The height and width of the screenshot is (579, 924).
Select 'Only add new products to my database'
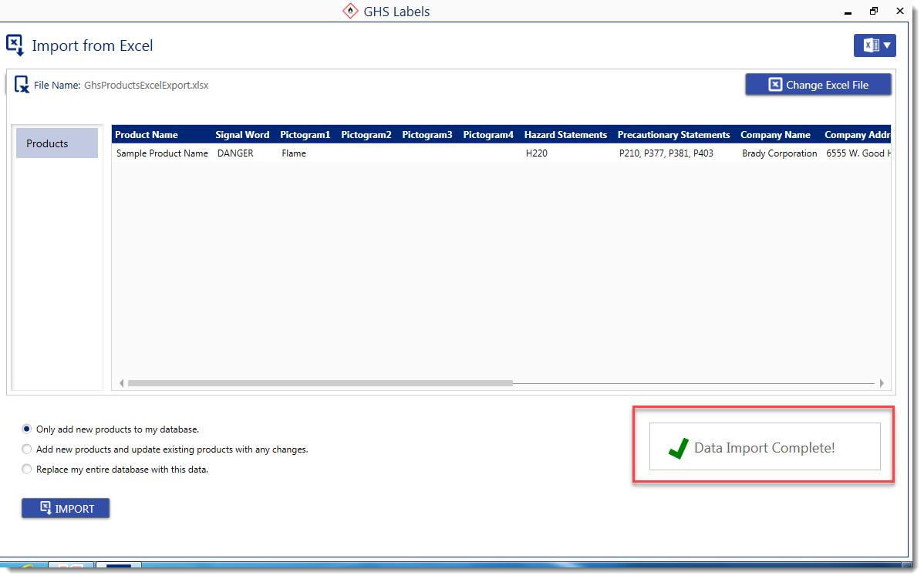click(27, 429)
